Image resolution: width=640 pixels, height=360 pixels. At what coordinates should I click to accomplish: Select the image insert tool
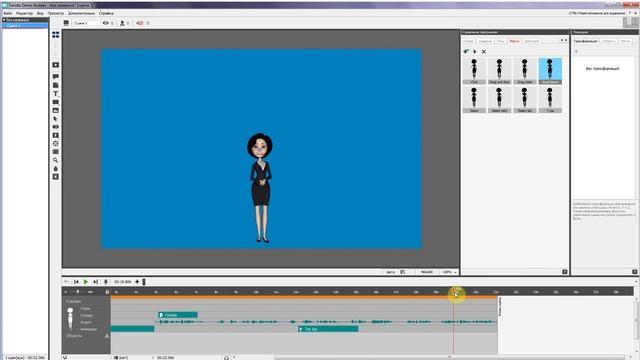pyautogui.click(x=56, y=110)
